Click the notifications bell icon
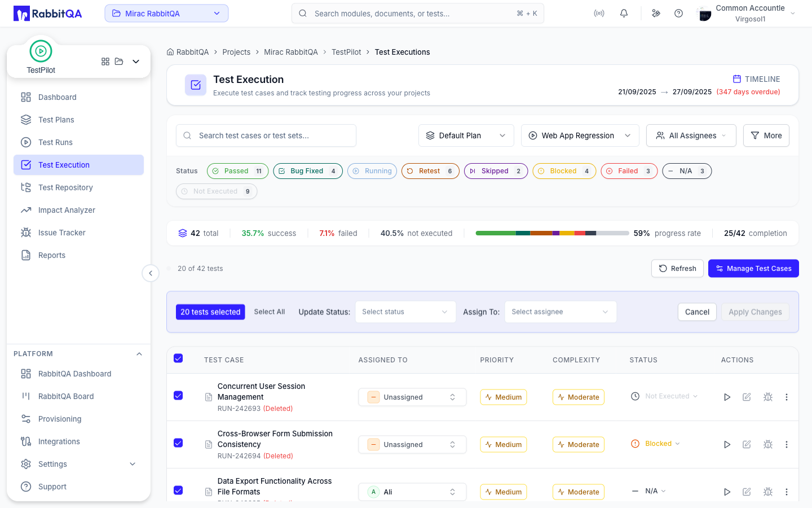The image size is (812, 508). coord(624,14)
